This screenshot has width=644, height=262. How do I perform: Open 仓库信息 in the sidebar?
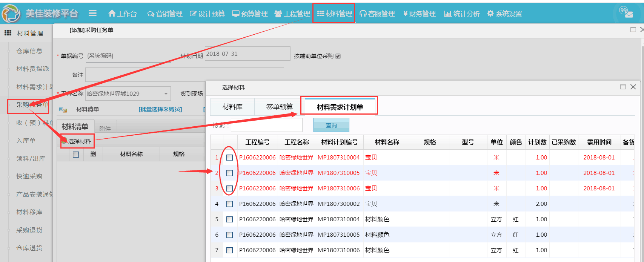click(x=29, y=51)
